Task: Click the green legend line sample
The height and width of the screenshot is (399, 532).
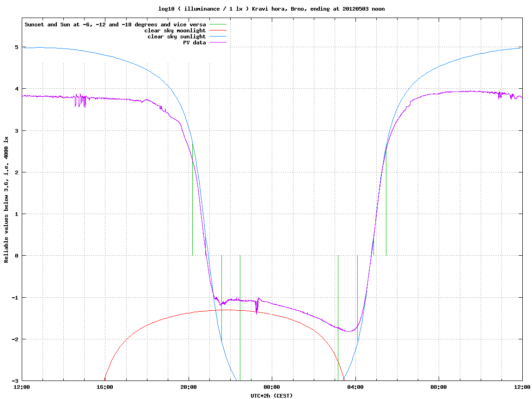Action: click(218, 25)
